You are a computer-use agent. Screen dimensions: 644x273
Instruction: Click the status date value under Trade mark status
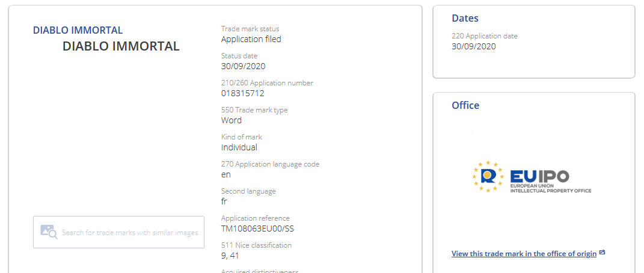tap(243, 66)
